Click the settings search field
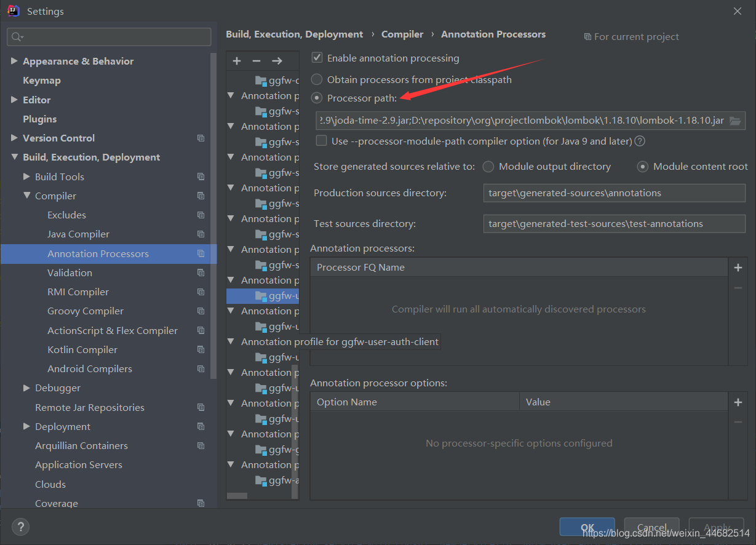Viewport: 756px width, 545px height. pos(109,37)
